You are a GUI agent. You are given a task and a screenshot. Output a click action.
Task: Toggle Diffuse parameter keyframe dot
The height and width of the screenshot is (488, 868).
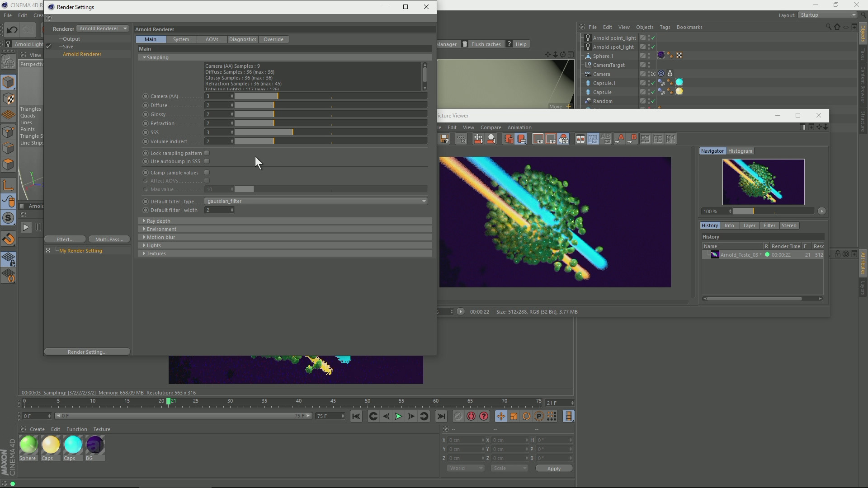pyautogui.click(x=146, y=105)
